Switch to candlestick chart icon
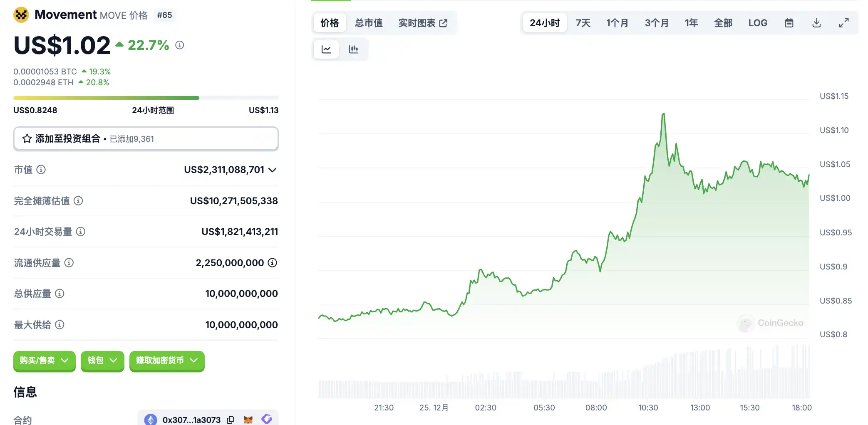 (353, 49)
